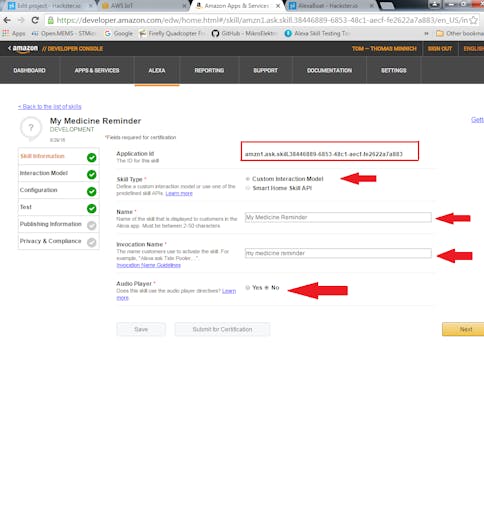Open the Alexa menu tab
The image size is (484, 510).
tap(157, 70)
